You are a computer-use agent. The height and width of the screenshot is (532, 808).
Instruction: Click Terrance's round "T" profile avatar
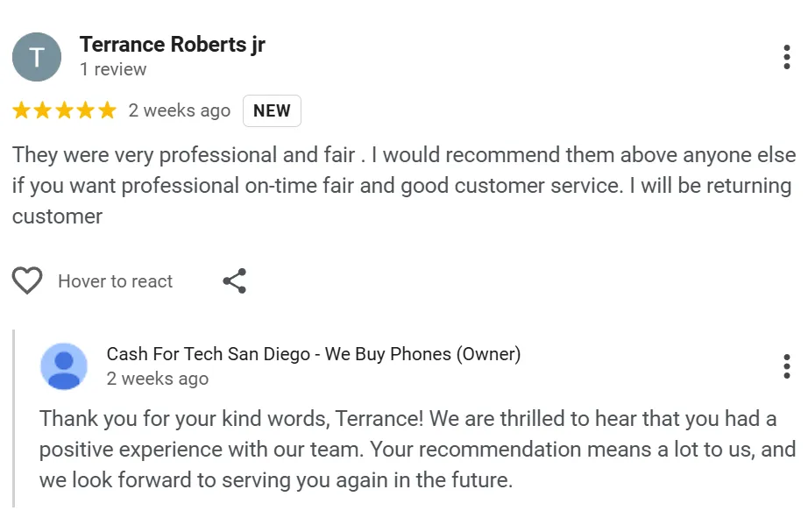coord(37,57)
